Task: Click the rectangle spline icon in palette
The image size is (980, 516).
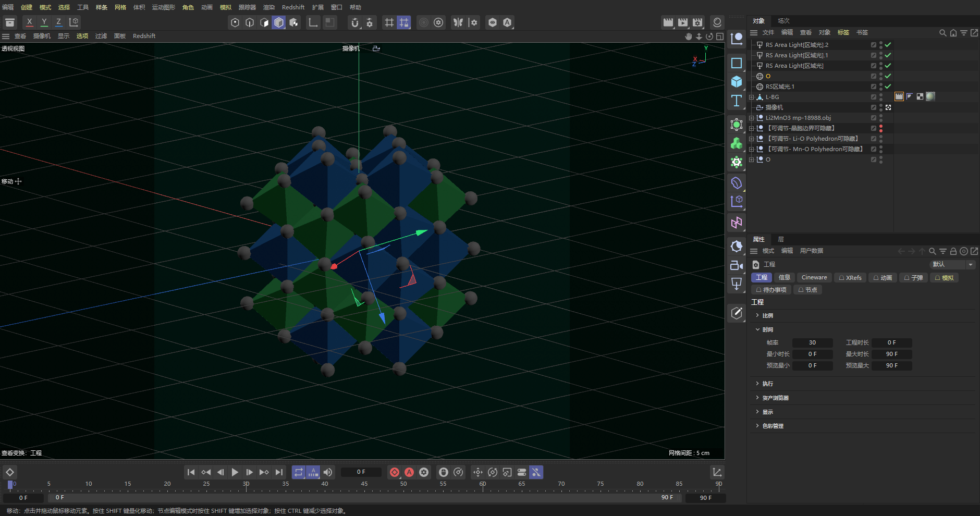Action: click(x=737, y=63)
